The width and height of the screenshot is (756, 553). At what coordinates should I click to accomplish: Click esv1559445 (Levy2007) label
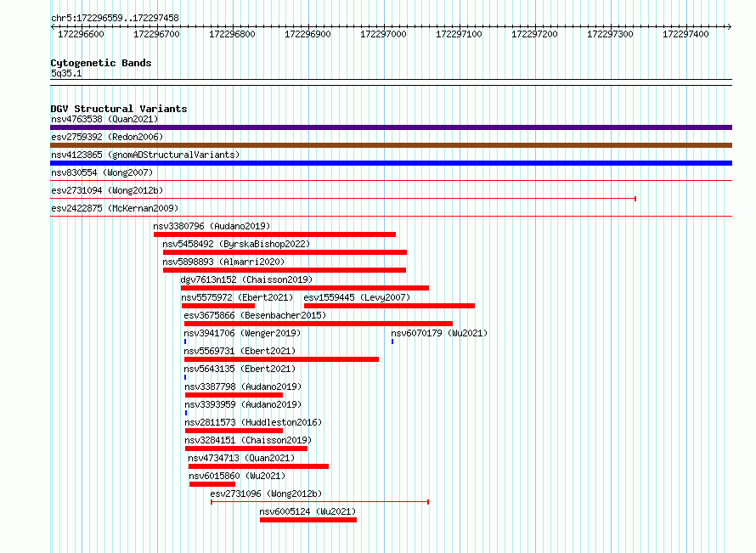[x=357, y=297]
